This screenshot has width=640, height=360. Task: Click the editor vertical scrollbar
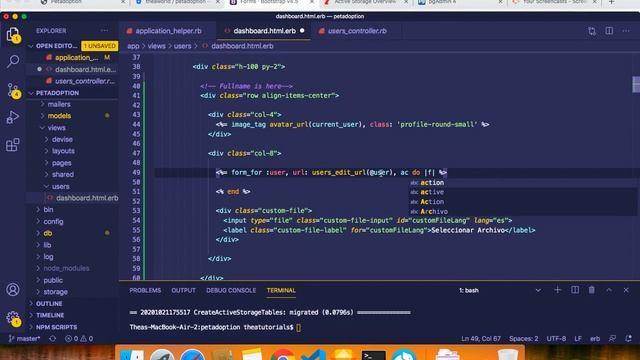coord(636,84)
